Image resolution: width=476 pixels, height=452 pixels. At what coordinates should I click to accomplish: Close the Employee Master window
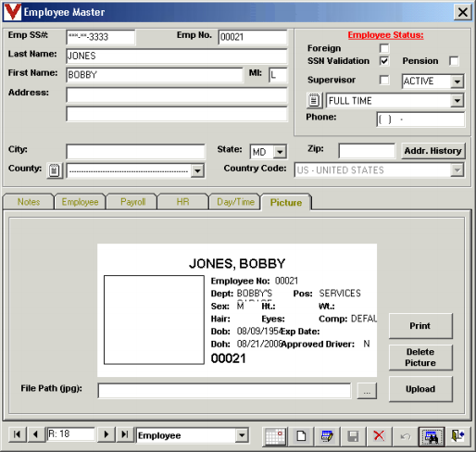point(462,12)
